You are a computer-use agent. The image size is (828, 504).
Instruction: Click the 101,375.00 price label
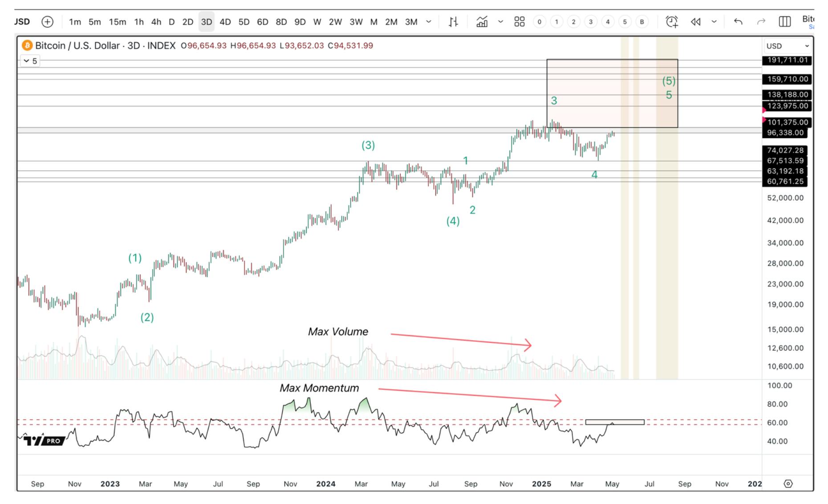(x=787, y=122)
